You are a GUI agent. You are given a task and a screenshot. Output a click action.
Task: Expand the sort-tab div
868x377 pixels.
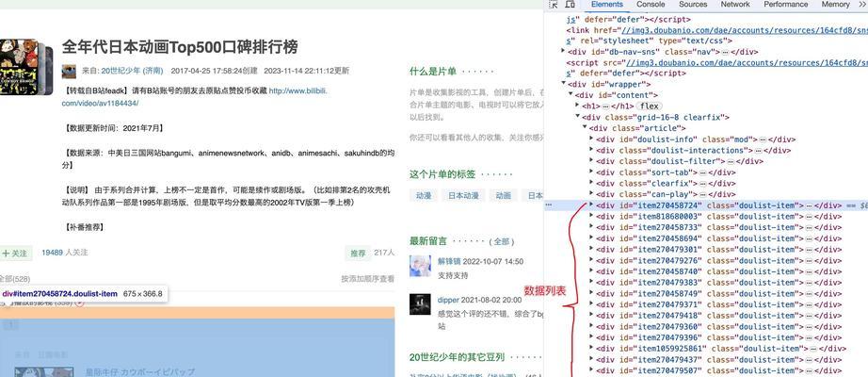[592, 172]
